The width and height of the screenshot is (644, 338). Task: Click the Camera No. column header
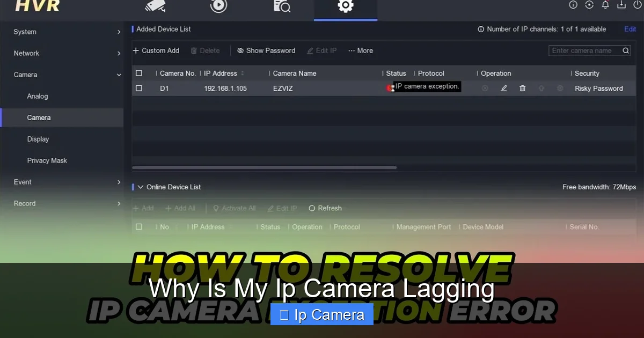click(x=178, y=74)
